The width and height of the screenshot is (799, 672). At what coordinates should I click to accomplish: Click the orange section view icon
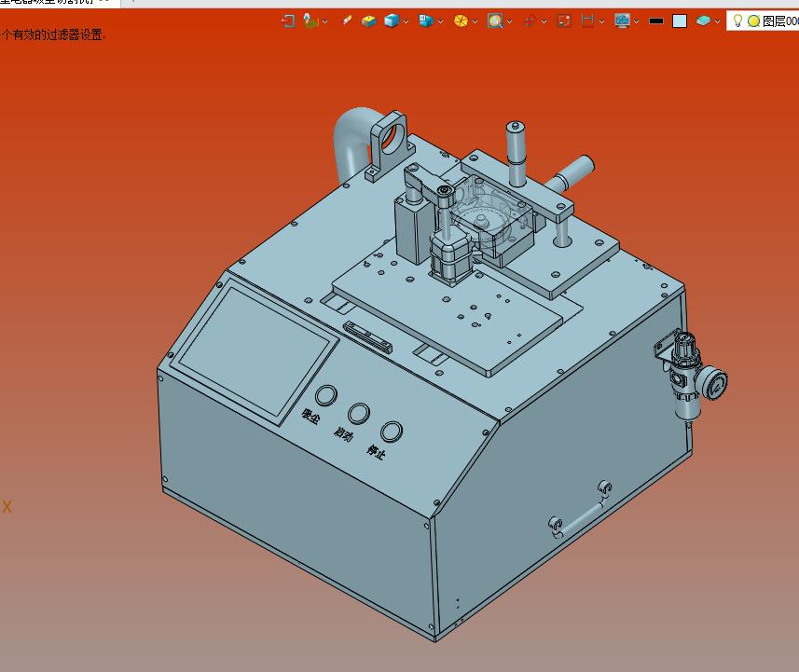[x=461, y=21]
